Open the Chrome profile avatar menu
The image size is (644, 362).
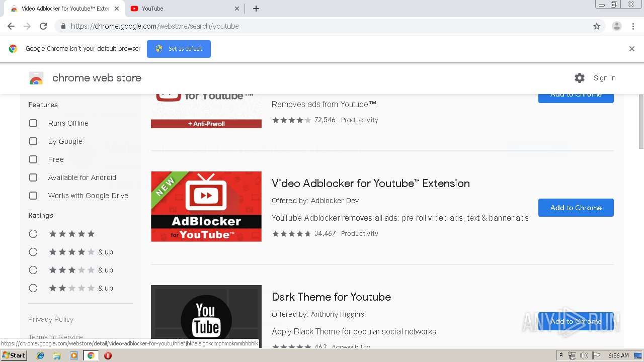coord(617,26)
